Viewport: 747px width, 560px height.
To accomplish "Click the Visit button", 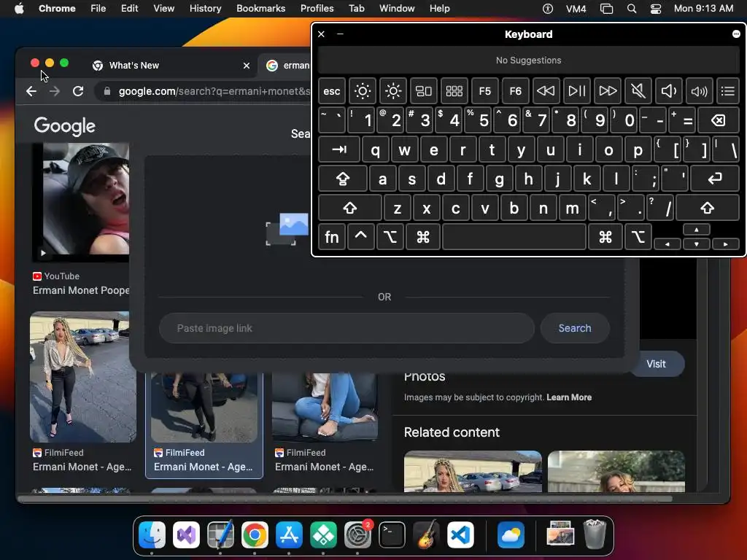I will [x=656, y=364].
